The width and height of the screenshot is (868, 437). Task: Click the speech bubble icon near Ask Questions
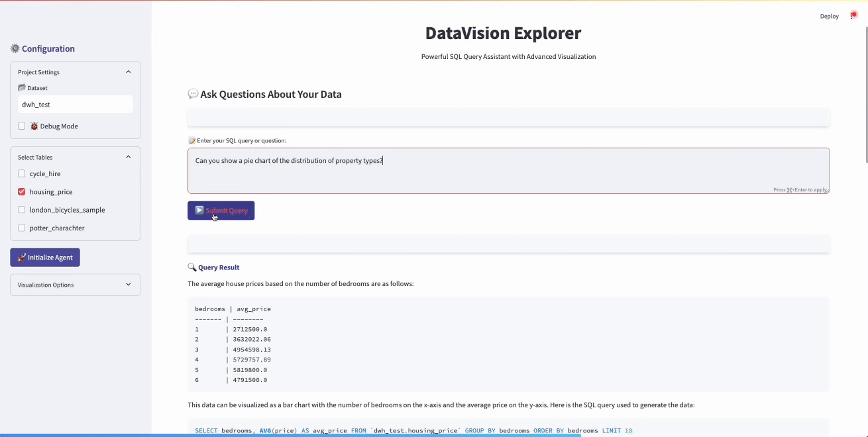193,93
